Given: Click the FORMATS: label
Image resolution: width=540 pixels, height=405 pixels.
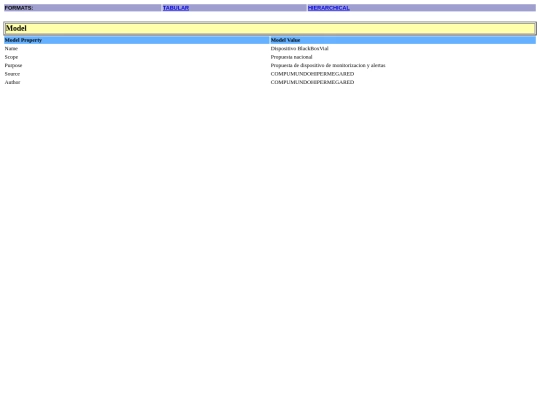Looking at the screenshot, I should [19, 8].
